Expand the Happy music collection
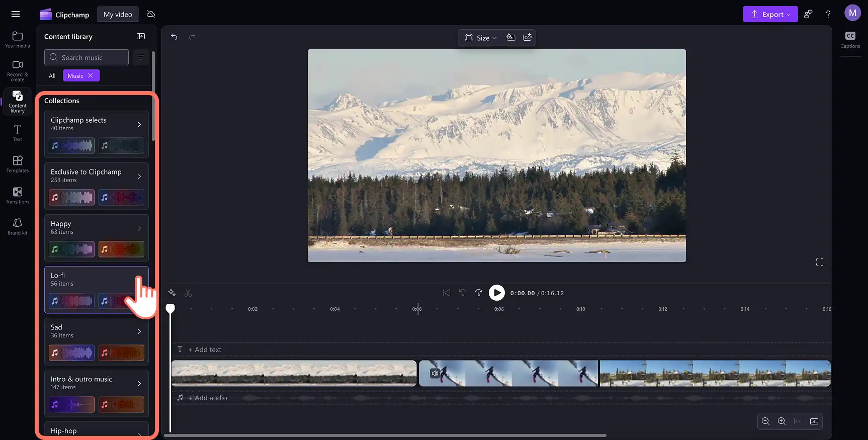The width and height of the screenshot is (868, 440). tap(139, 228)
